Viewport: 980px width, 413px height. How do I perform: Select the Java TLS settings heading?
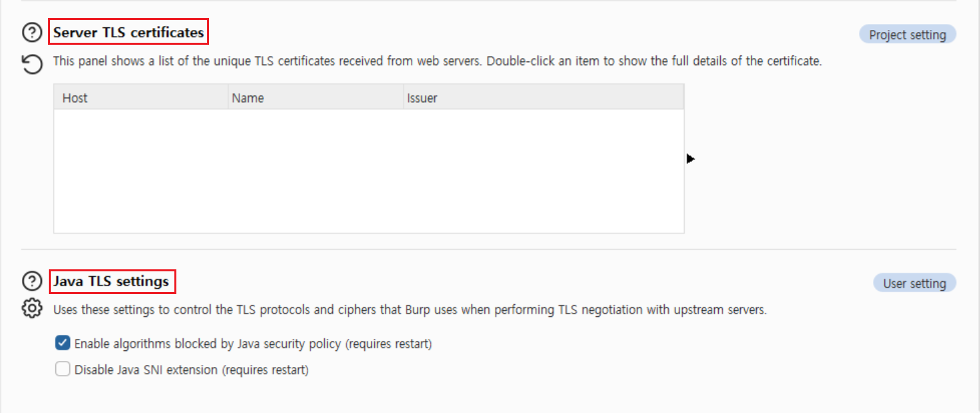pos(112,281)
